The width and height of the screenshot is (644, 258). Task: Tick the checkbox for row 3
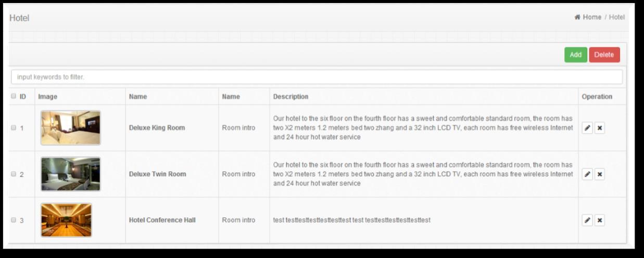click(13, 221)
